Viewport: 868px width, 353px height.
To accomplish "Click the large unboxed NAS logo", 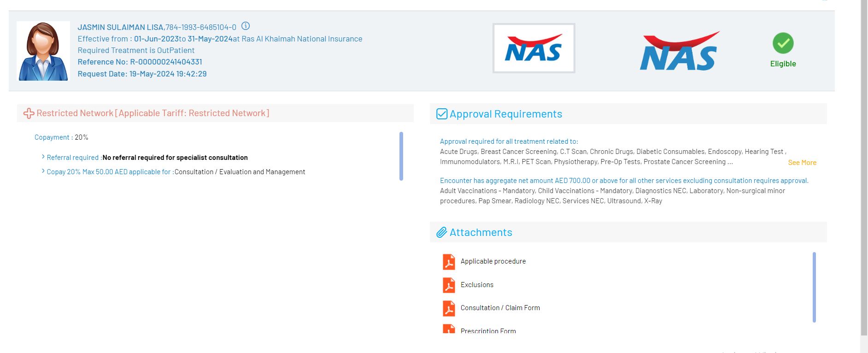I will tap(680, 51).
